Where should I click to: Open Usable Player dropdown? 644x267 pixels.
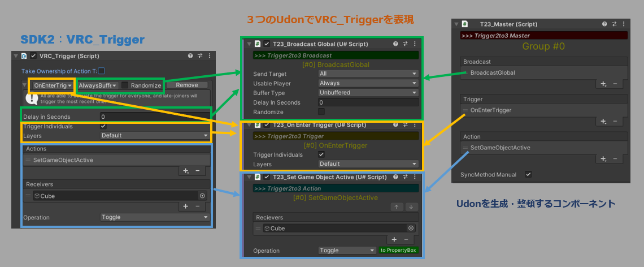(368, 83)
